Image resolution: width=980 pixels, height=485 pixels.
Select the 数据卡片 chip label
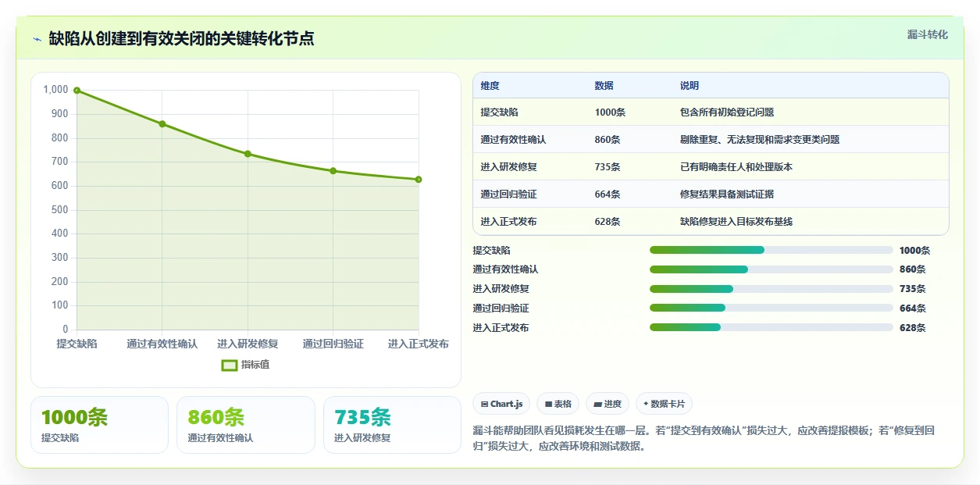point(668,404)
